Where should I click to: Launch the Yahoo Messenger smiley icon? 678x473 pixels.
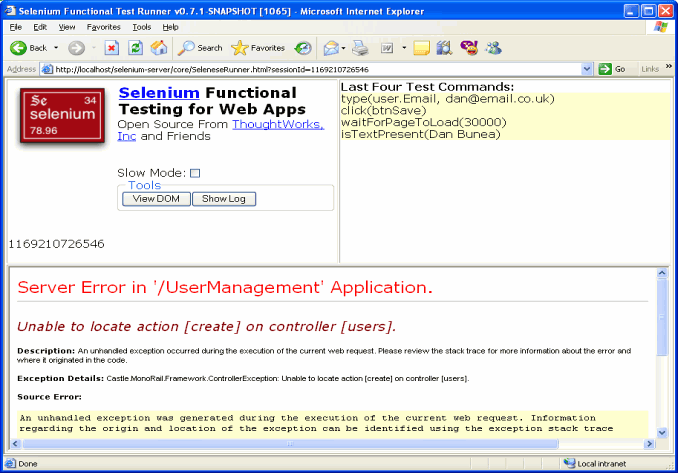point(469,48)
